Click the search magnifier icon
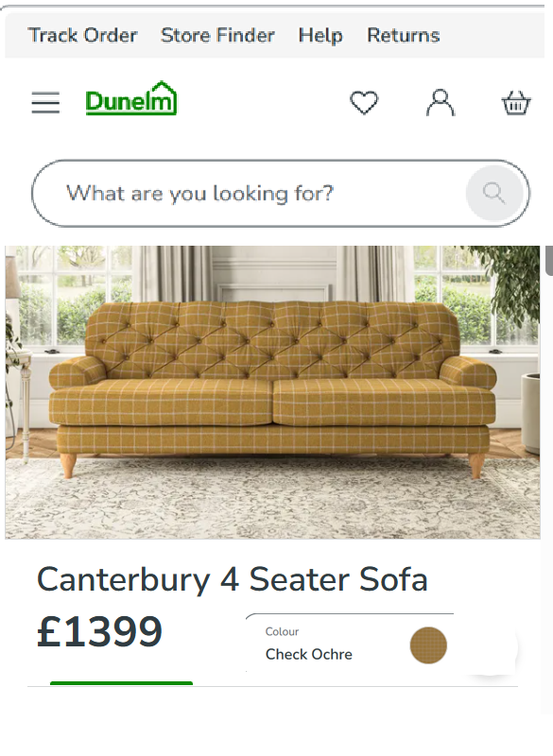The width and height of the screenshot is (553, 756). tap(493, 193)
